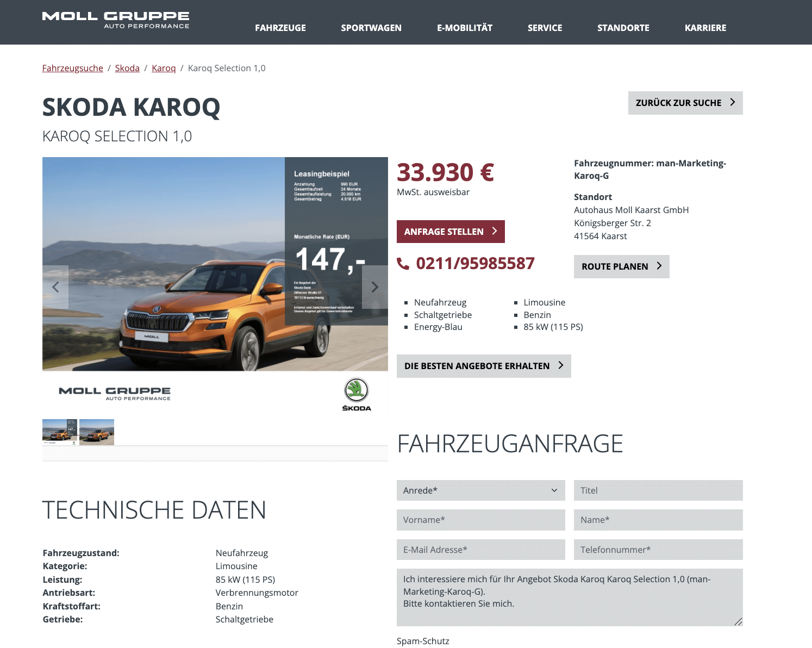
Task: Click the Technische Daten heading
Action: [154, 510]
